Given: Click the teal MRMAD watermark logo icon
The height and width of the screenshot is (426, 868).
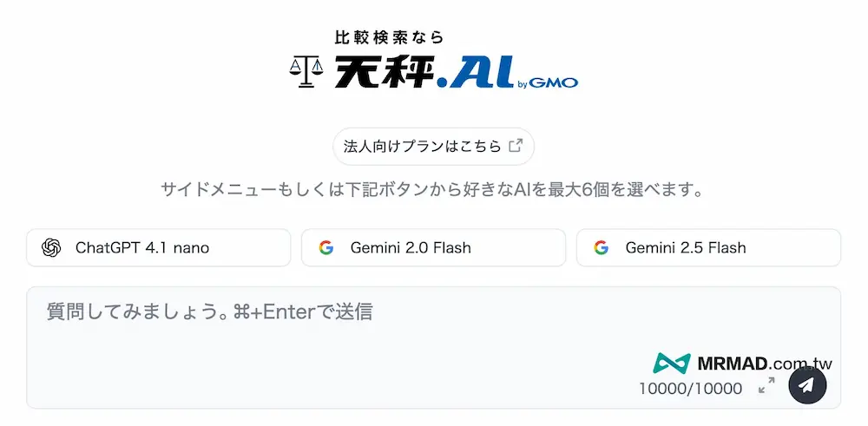Looking at the screenshot, I should [x=672, y=364].
